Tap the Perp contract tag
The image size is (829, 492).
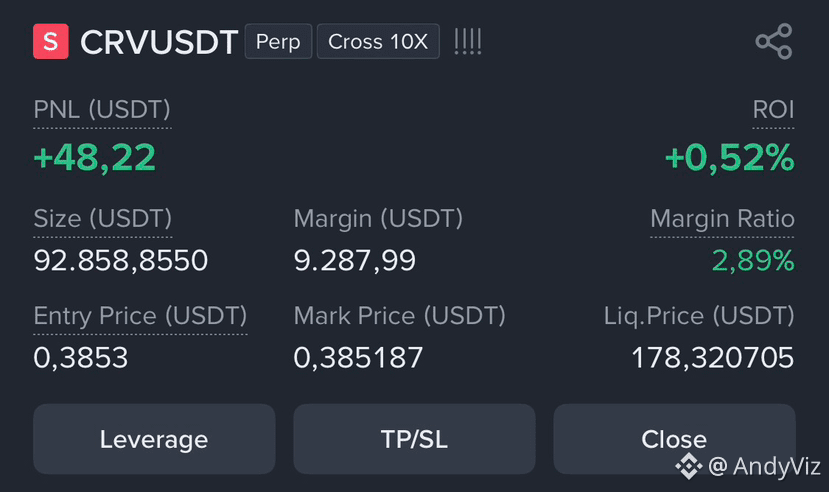tap(278, 41)
